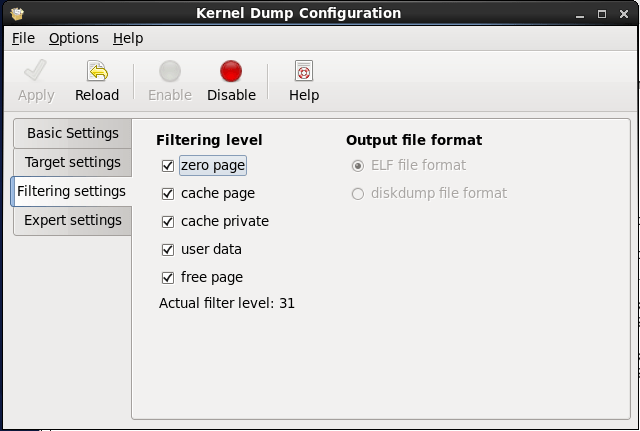
Task: Select ELF file format option
Action: pyautogui.click(x=358, y=166)
